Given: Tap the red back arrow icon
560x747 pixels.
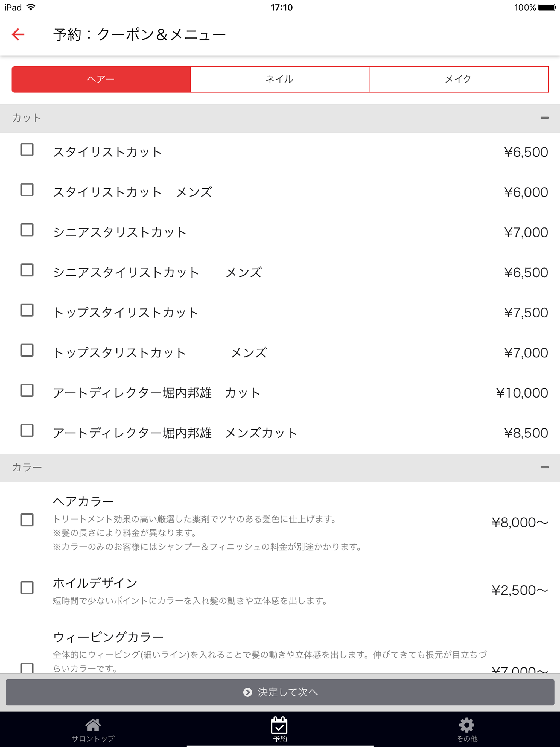Looking at the screenshot, I should [x=18, y=34].
